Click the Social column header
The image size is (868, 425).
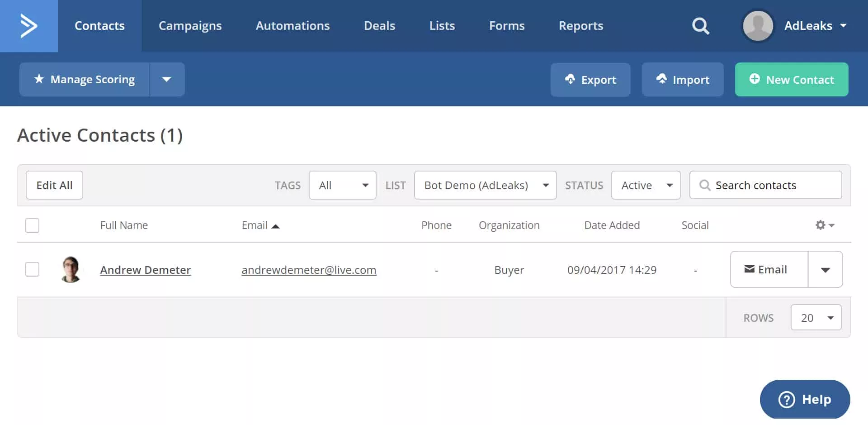(x=695, y=225)
